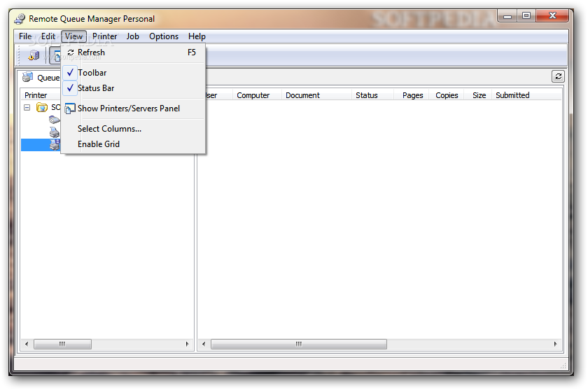Sort by the Size column header

[x=479, y=95]
